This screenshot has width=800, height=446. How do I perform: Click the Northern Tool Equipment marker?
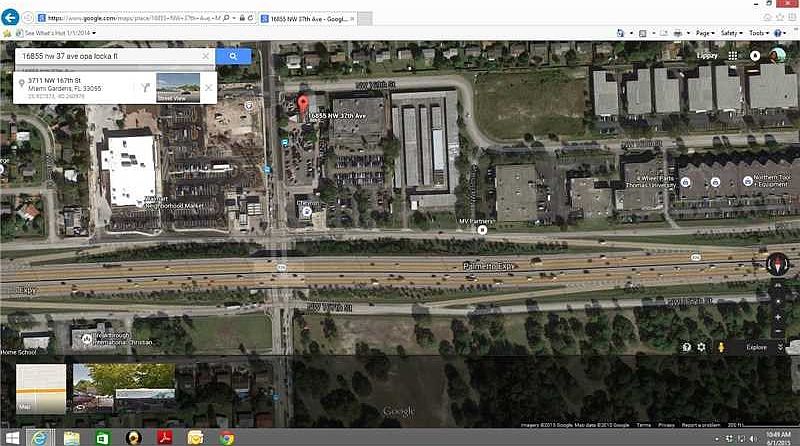pyautogui.click(x=748, y=181)
